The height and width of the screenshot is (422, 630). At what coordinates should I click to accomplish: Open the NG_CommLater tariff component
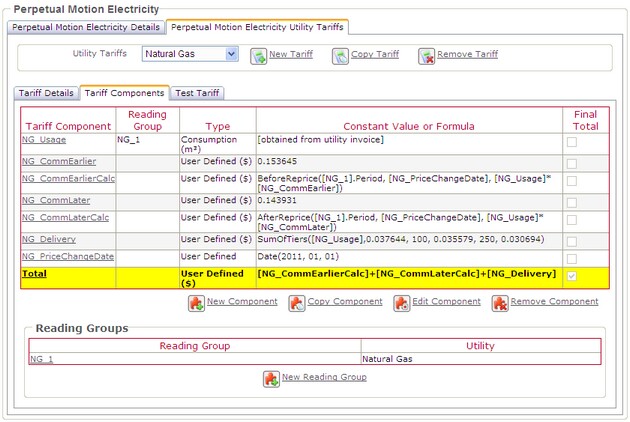tap(56, 200)
